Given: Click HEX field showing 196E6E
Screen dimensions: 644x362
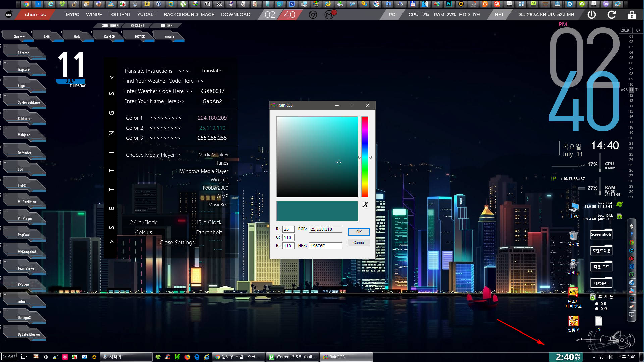Looking at the screenshot, I should (325, 246).
